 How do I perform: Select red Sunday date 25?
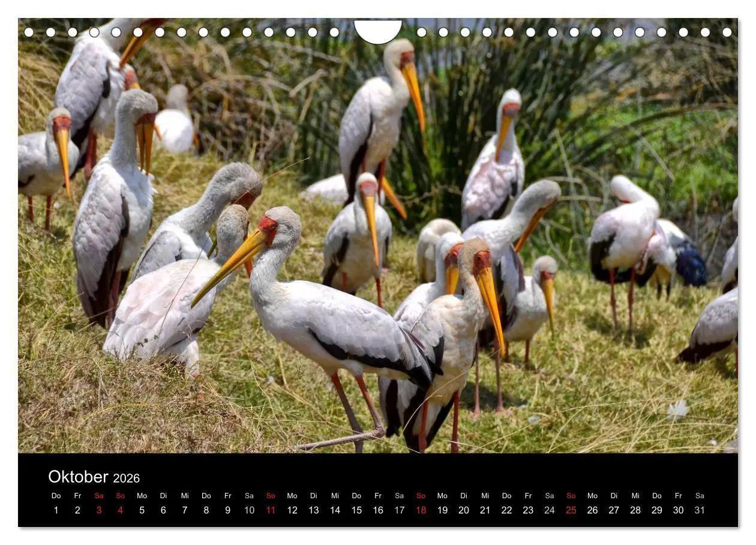pyautogui.click(x=571, y=510)
